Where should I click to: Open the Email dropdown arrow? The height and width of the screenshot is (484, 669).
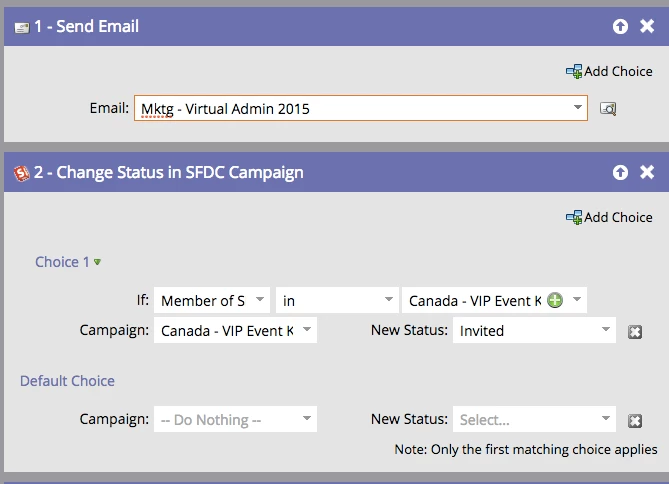click(578, 108)
